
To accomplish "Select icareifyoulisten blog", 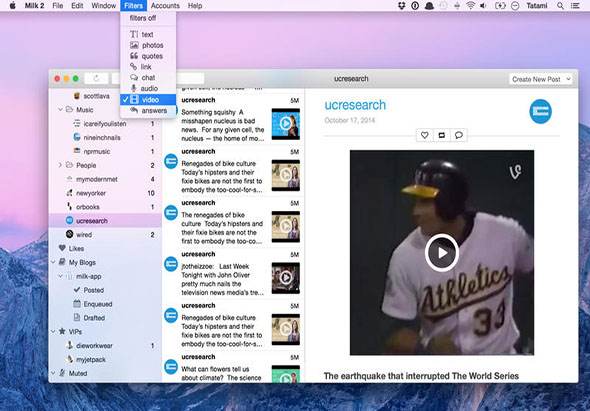I will [x=105, y=124].
